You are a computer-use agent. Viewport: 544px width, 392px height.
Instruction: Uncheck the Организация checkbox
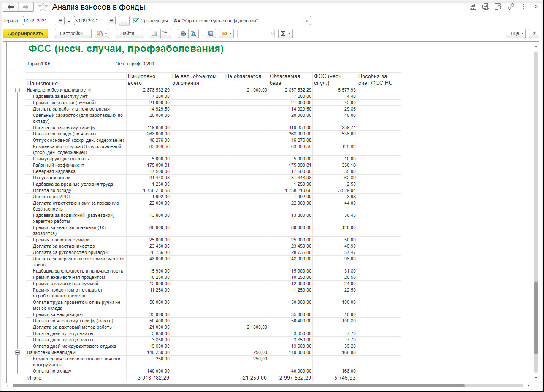136,20
